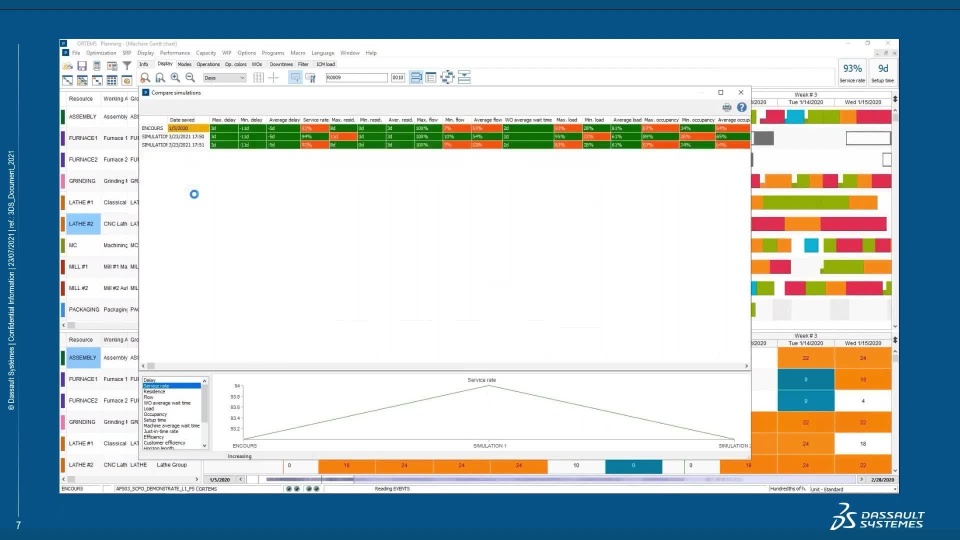Image resolution: width=960 pixels, height=540 pixels.
Task: Click the open folder toolbar icon
Action: [x=67, y=66]
